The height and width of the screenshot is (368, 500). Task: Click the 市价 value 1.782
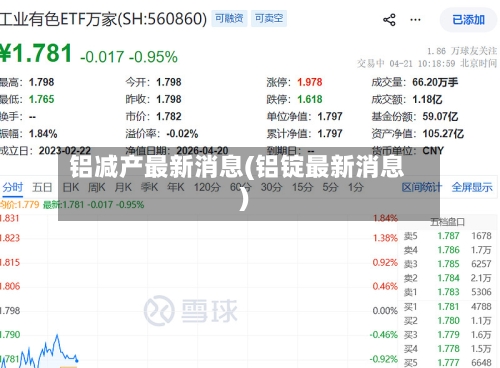point(169,117)
